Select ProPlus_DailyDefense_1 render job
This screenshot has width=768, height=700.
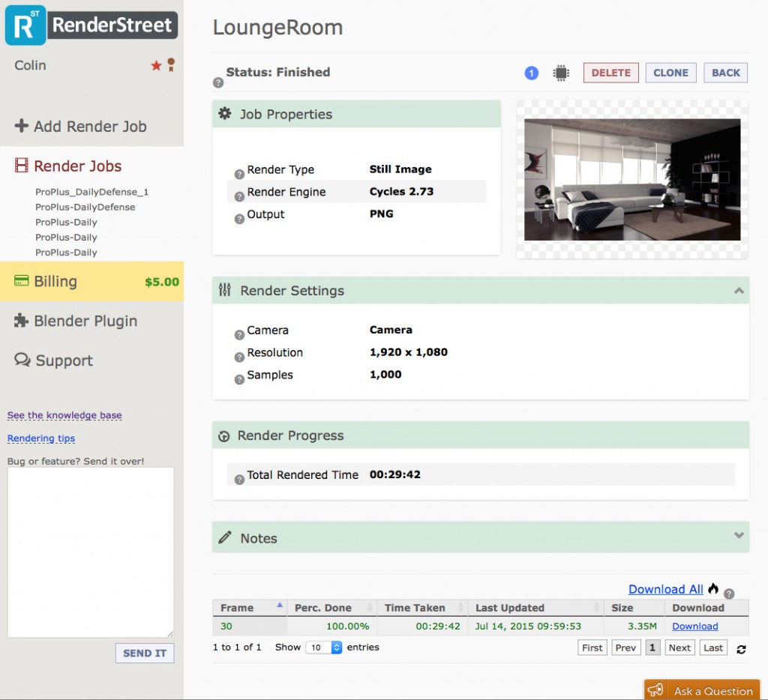(91, 192)
